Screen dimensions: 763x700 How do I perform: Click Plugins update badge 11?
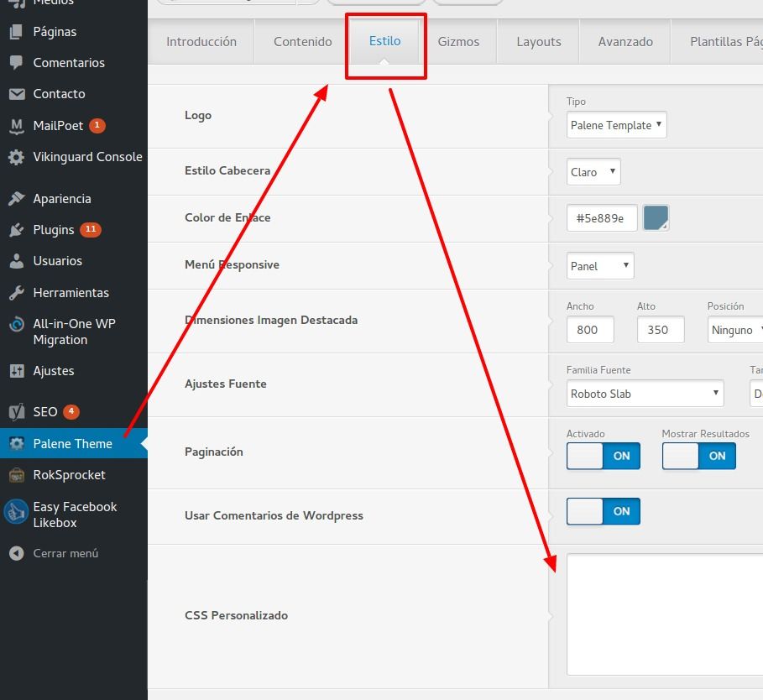point(91,229)
